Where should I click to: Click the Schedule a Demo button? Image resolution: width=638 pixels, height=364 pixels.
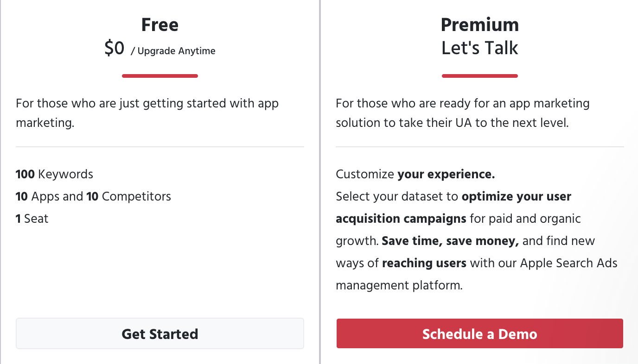(x=479, y=333)
